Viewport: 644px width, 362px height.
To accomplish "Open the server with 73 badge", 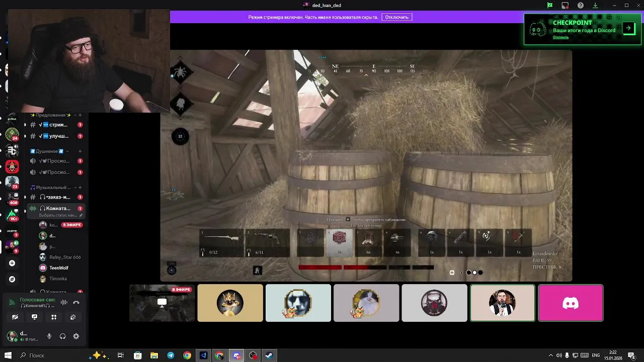I will point(12,182).
